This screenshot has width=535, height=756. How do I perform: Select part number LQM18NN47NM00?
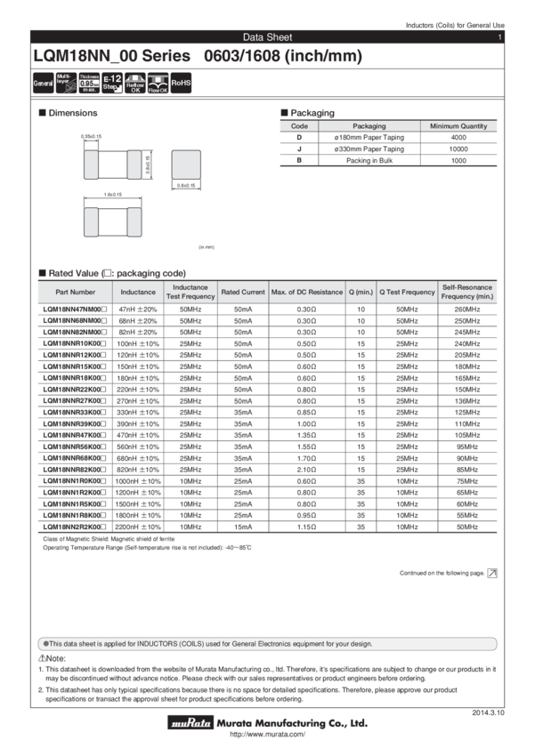pos(75,310)
